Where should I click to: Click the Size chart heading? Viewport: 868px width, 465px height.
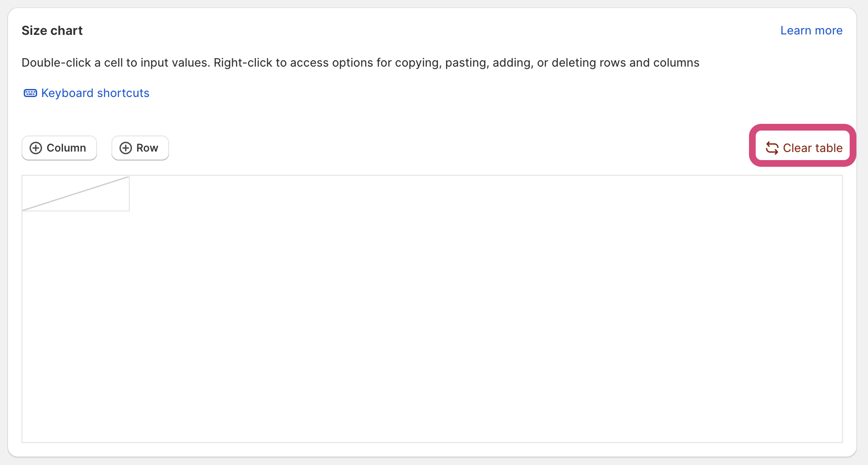click(52, 30)
